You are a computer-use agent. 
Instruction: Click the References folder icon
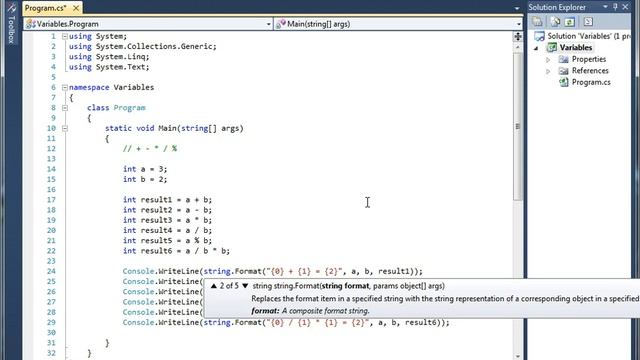pos(564,71)
